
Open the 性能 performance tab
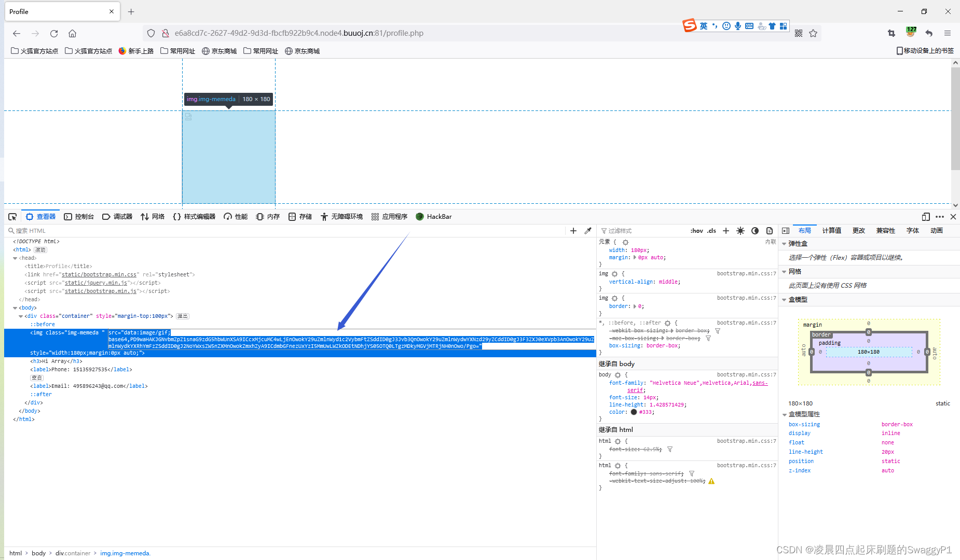click(236, 217)
